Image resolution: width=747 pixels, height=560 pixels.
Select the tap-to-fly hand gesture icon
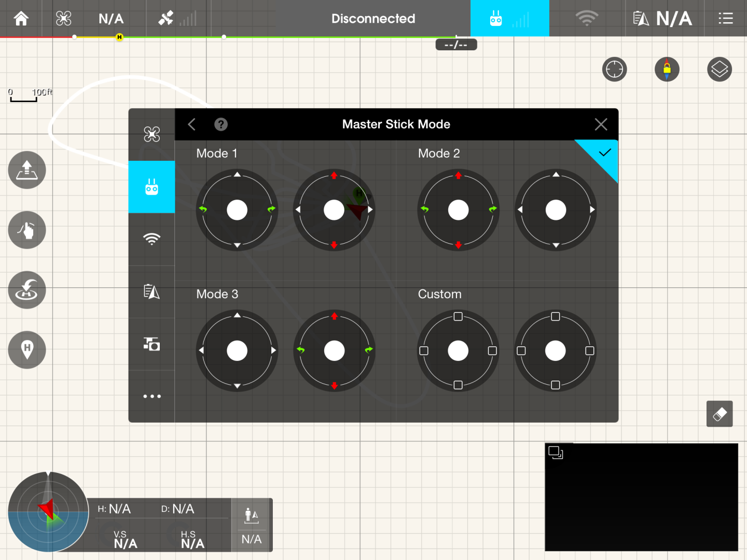pos(27,230)
